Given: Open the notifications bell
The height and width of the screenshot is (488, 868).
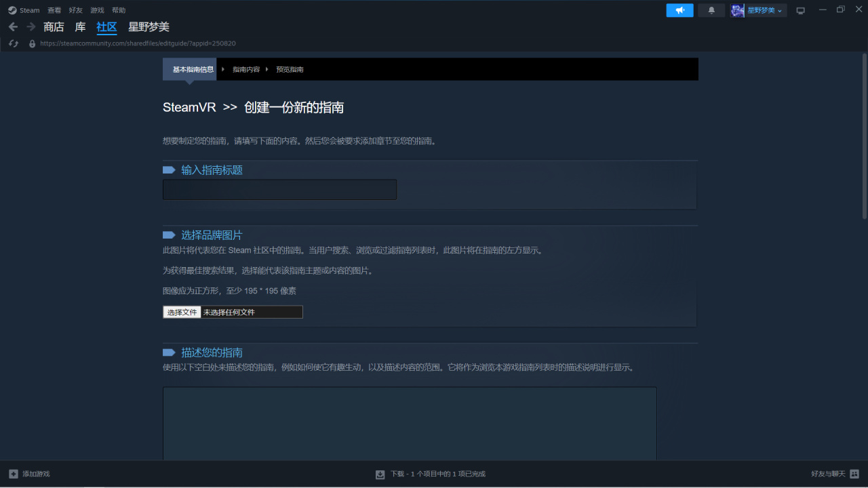Looking at the screenshot, I should pos(711,10).
